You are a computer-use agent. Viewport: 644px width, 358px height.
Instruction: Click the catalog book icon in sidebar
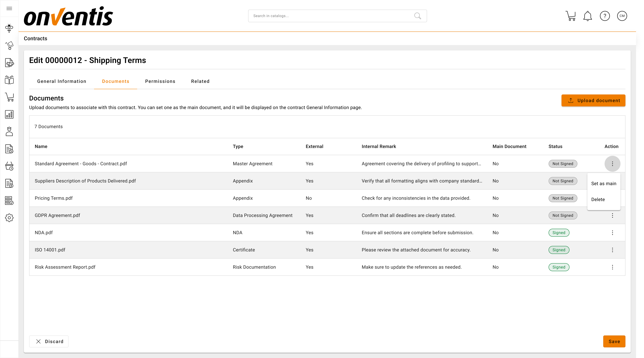pos(9,80)
